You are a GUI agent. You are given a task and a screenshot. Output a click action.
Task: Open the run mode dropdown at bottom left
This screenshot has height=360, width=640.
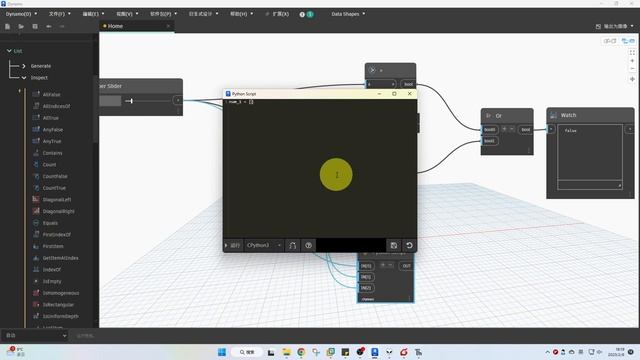36,336
